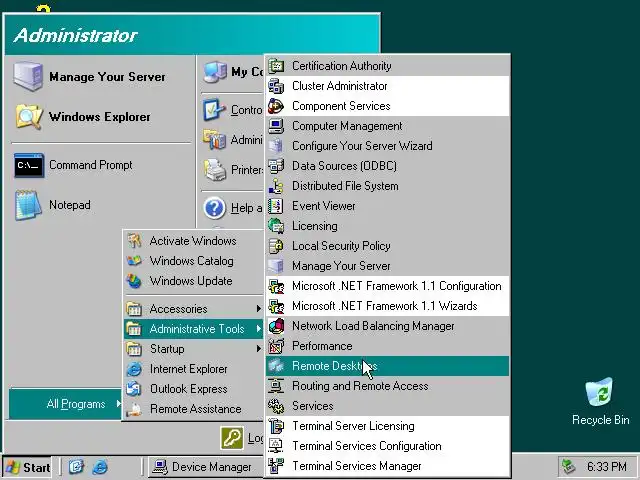Click the Terminal Server Licensing icon
This screenshot has width=640, height=480.
click(x=276, y=426)
